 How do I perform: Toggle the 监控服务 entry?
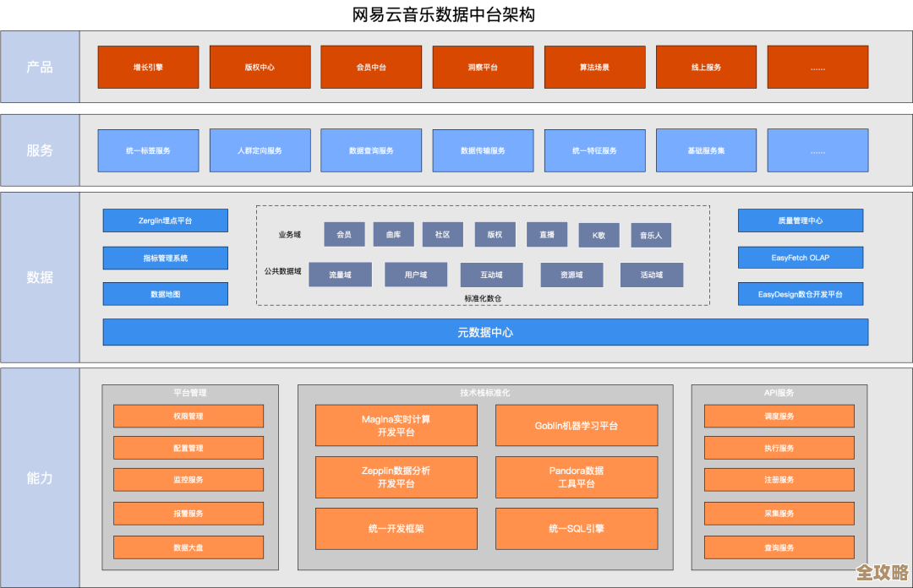[188, 480]
